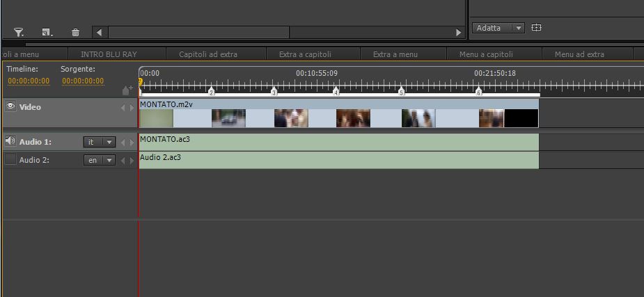The height and width of the screenshot is (297, 644).
Task: Click the 00:10:55:09 ruler time label
Action: coord(317,74)
